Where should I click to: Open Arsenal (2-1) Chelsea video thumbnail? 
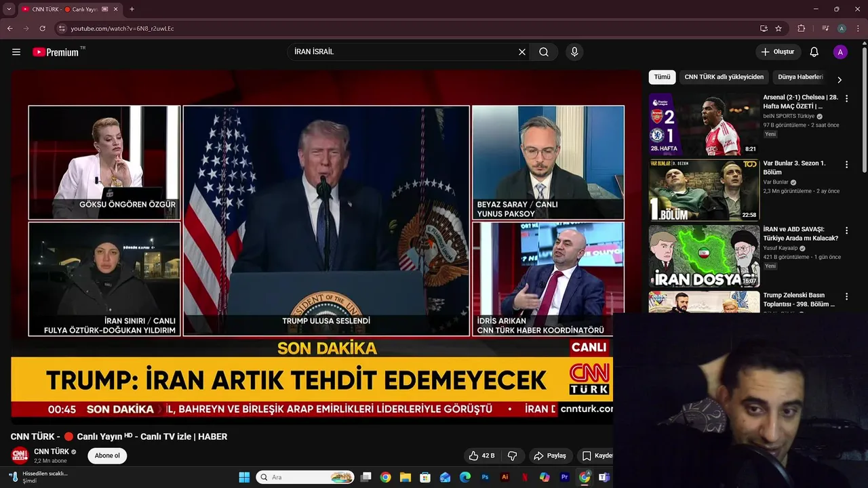click(704, 124)
